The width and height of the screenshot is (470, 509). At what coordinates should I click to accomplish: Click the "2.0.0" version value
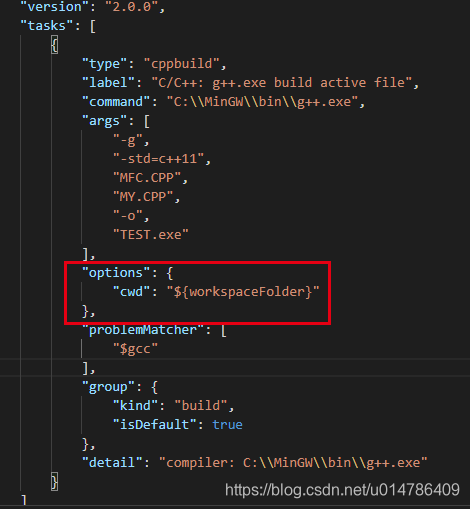pos(132,7)
